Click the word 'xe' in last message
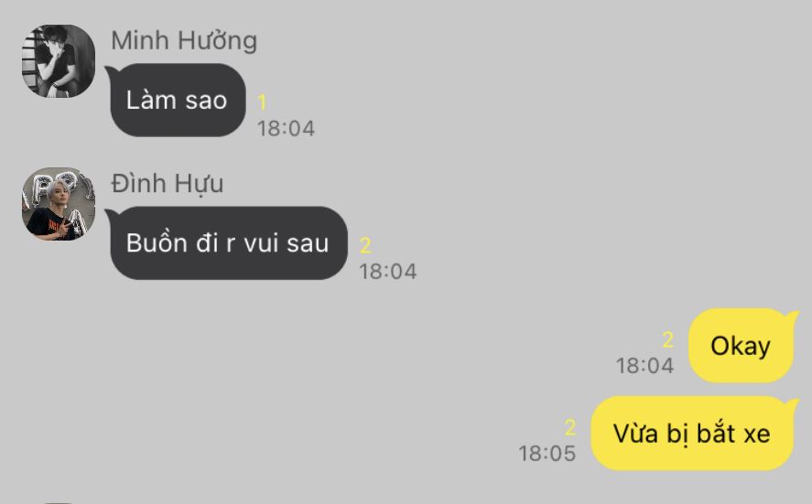 [x=757, y=434]
